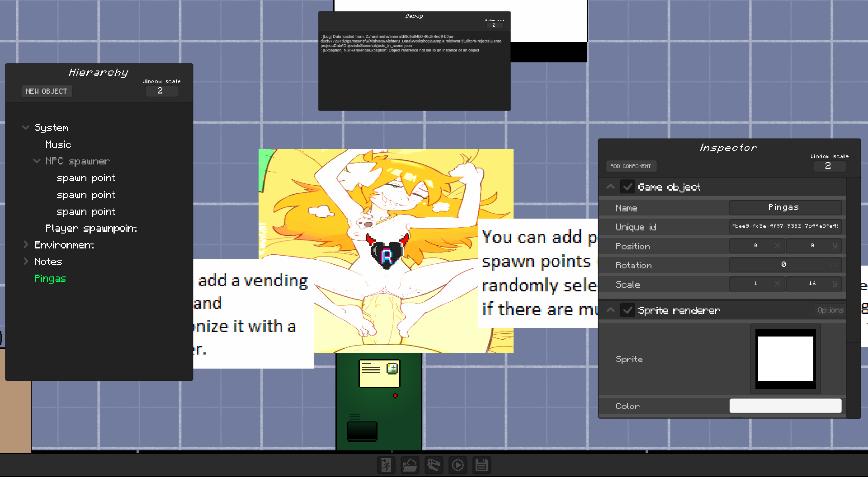Viewport: 868px width, 477px height.
Task: Toggle the Sprite renderer enabled checkbox
Action: 627,310
